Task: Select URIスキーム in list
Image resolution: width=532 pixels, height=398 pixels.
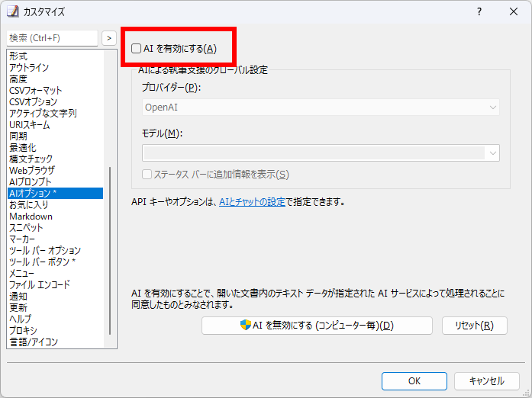Action: click(55, 125)
